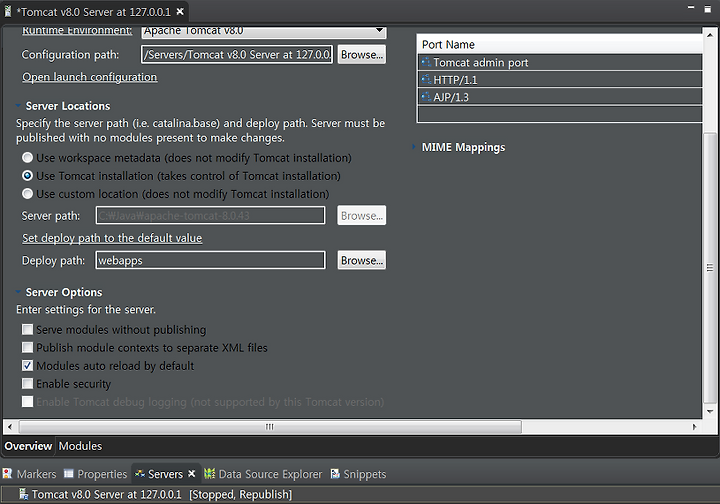Minimize the editor area with the minimize icon
The height and width of the screenshot is (504, 720).
click(691, 8)
